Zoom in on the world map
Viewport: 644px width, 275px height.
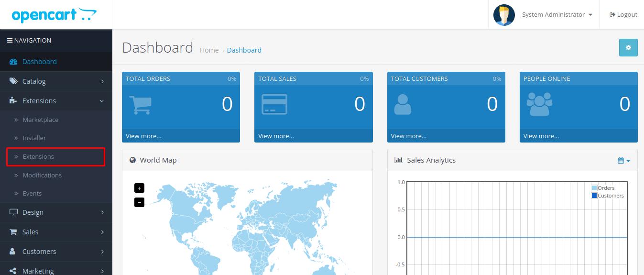[x=139, y=188]
